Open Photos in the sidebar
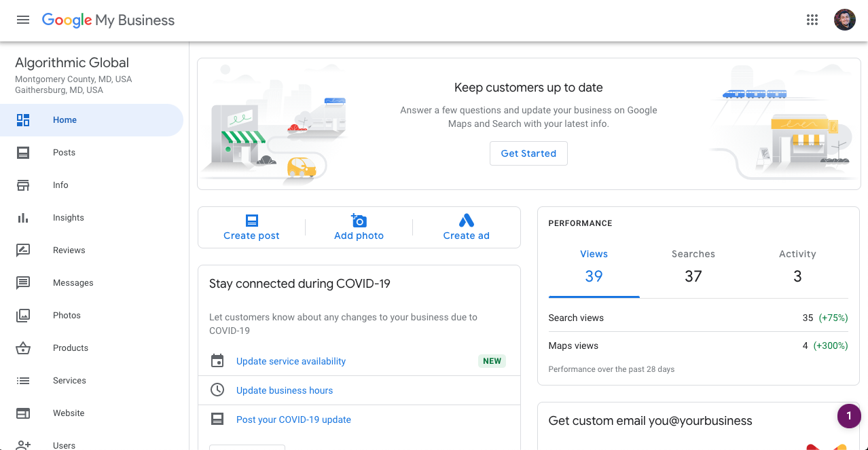Screen dimensions: 868x450 click(92, 316)
